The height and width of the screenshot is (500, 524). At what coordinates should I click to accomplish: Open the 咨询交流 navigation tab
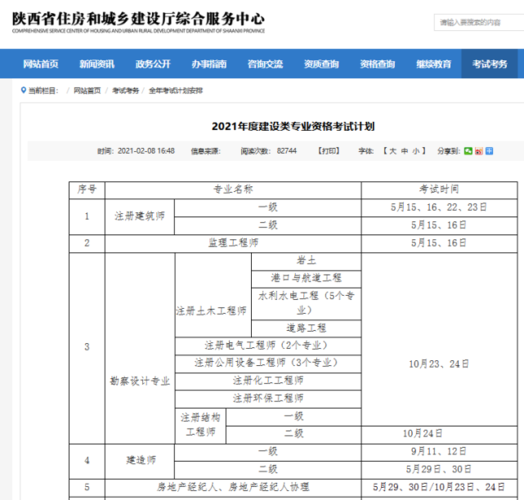265,64
